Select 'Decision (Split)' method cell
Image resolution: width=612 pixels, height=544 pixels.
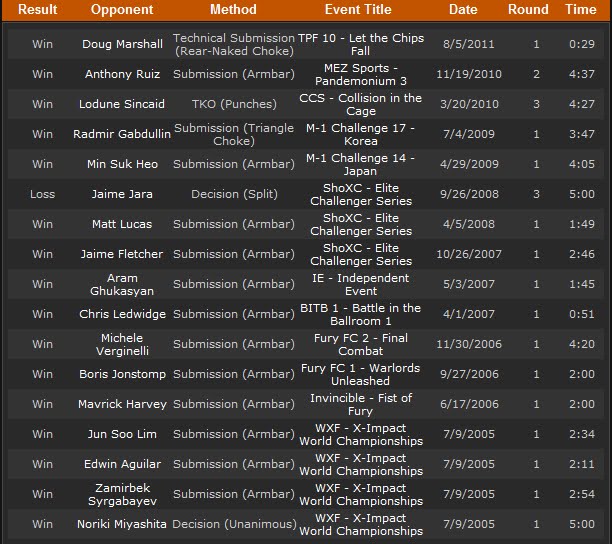point(234,194)
